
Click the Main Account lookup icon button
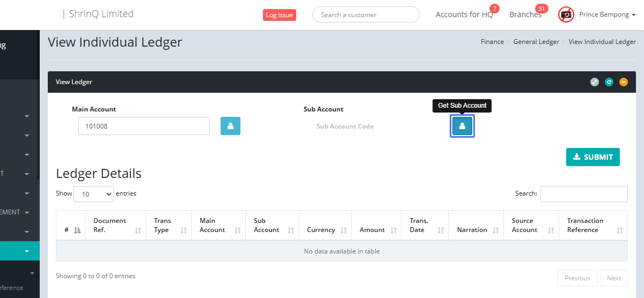pos(230,126)
